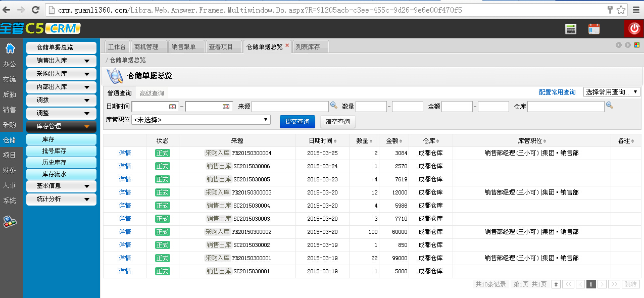The image size is (644, 298).
Task: Click the # page-size button in pagination
Action: 556,284
